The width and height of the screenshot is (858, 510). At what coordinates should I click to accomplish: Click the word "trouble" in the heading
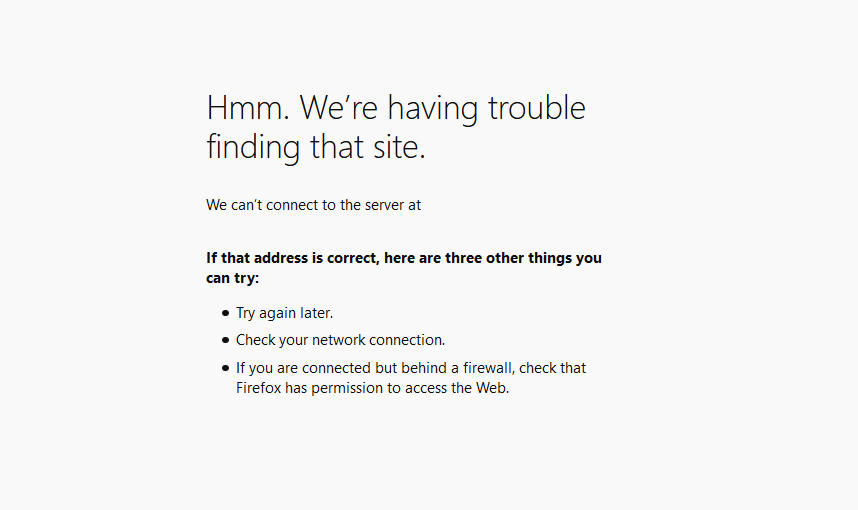pyautogui.click(x=537, y=107)
